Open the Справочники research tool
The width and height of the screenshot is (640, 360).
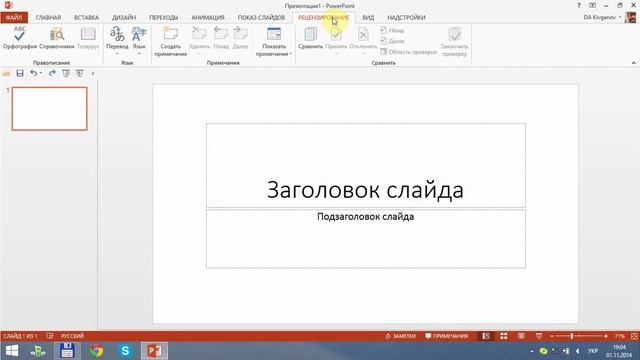[57, 38]
